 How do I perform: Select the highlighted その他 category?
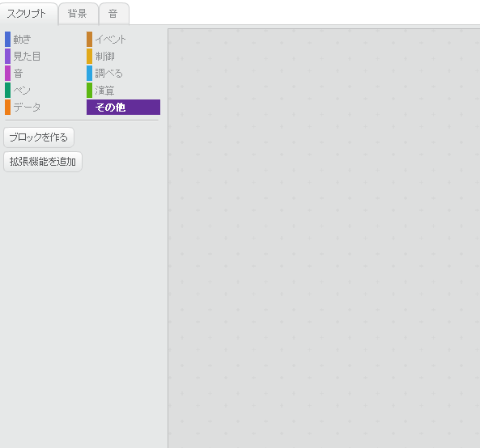[x=123, y=107]
